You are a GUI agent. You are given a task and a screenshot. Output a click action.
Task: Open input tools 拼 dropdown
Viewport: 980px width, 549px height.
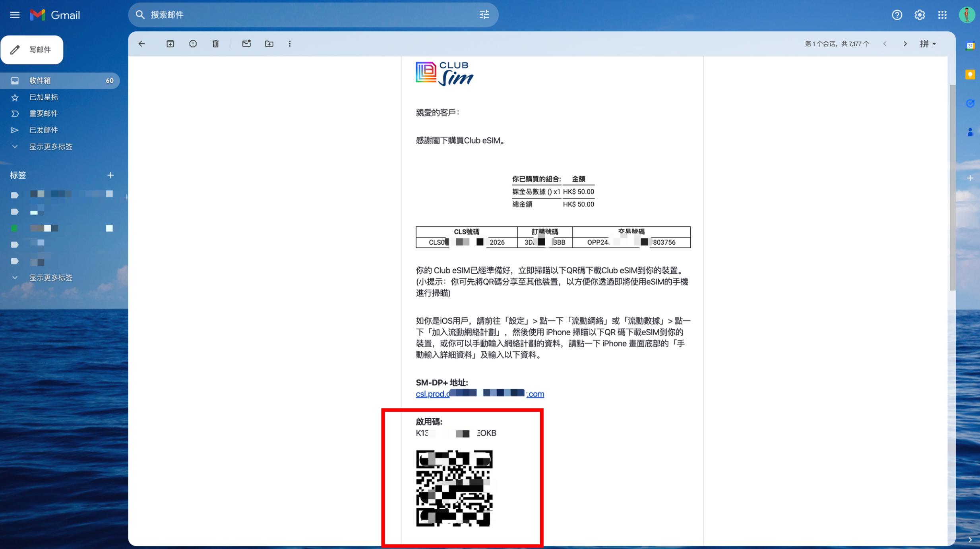[928, 44]
